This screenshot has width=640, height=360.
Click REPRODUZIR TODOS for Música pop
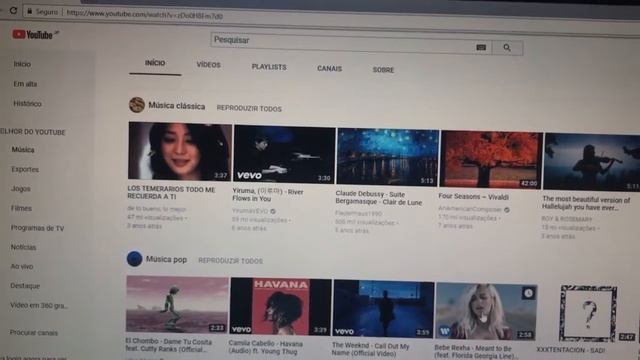(231, 261)
